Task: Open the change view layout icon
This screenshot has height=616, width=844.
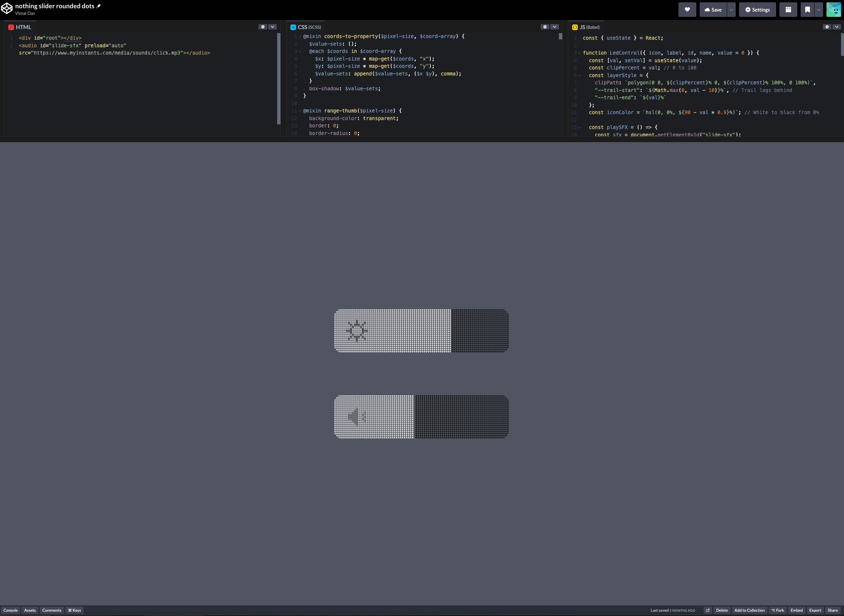Action: [788, 10]
